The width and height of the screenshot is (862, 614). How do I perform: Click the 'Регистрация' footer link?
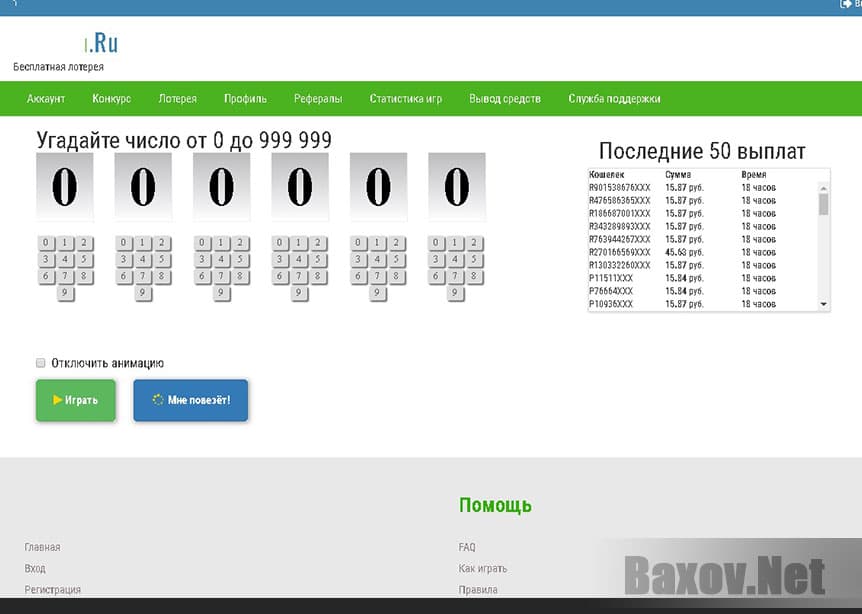point(52,590)
